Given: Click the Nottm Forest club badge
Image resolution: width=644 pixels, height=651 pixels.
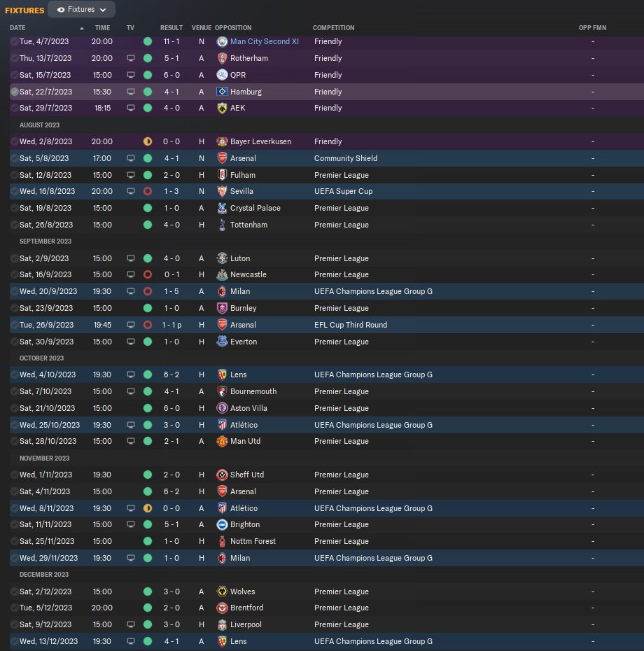Looking at the screenshot, I should (222, 541).
